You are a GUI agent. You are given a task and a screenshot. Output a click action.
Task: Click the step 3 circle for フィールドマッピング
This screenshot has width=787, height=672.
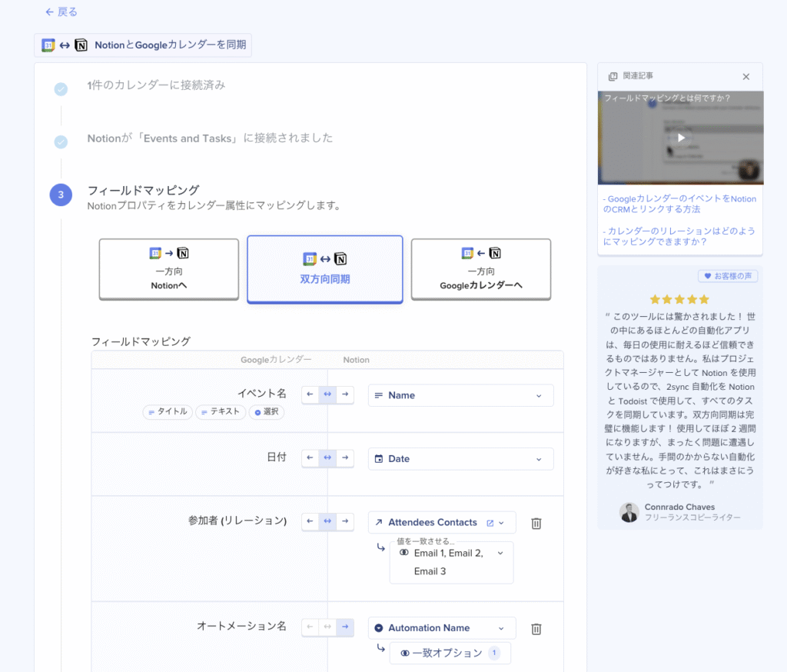tap(61, 195)
